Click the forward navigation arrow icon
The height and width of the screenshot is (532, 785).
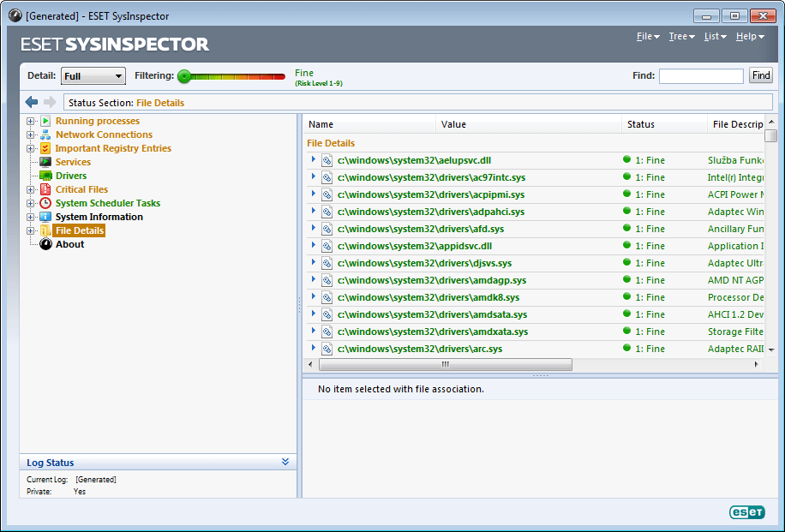click(x=50, y=102)
